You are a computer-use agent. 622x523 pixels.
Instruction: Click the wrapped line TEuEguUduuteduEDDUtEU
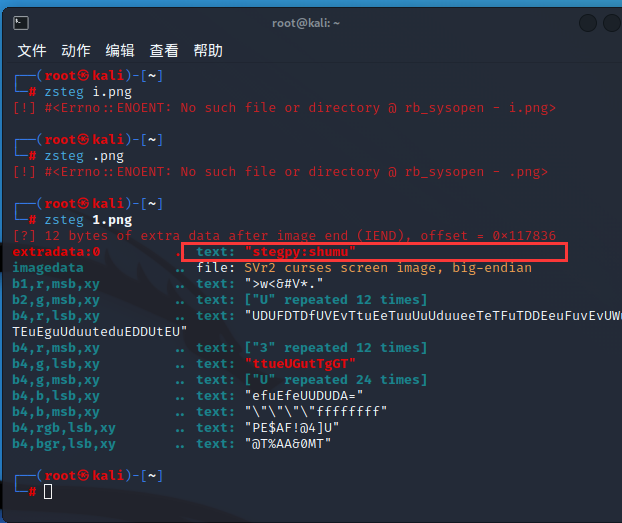click(x=100, y=332)
